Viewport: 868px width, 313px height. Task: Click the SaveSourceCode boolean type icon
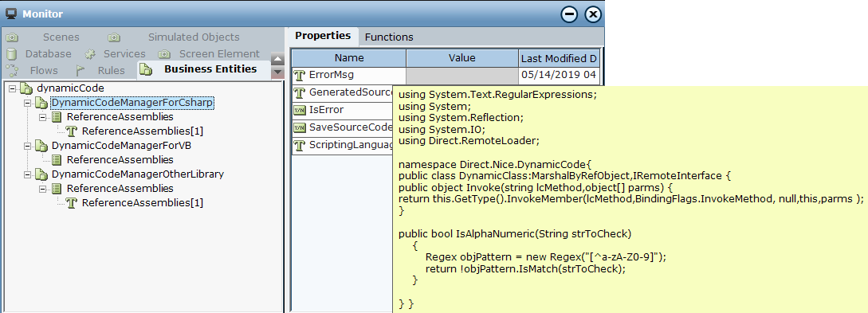coord(300,127)
